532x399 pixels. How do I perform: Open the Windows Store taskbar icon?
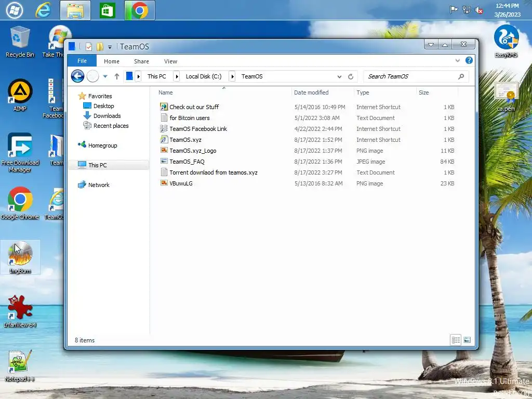107,10
